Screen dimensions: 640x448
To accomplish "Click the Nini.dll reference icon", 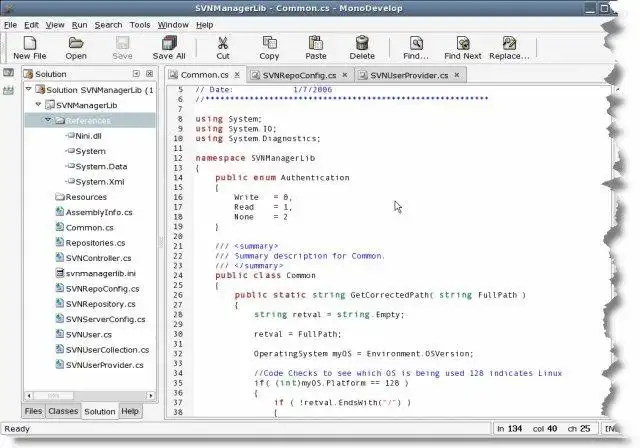I will [70, 135].
